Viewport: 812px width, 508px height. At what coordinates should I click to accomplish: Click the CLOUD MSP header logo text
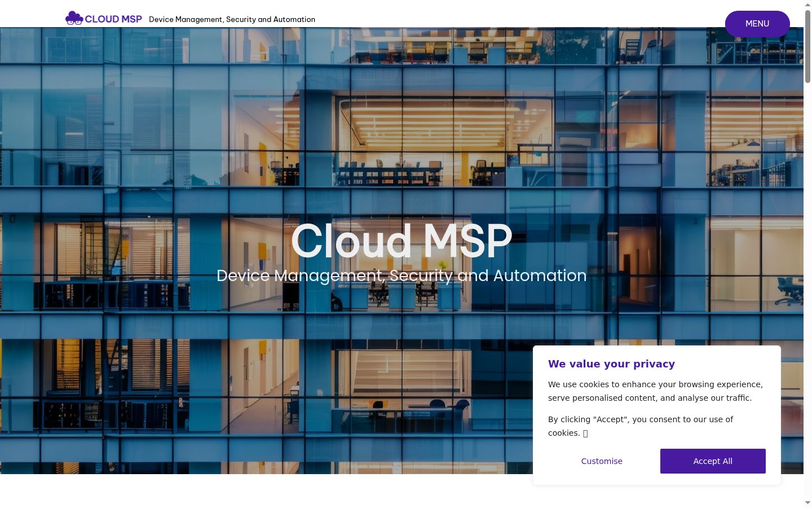pos(113,19)
